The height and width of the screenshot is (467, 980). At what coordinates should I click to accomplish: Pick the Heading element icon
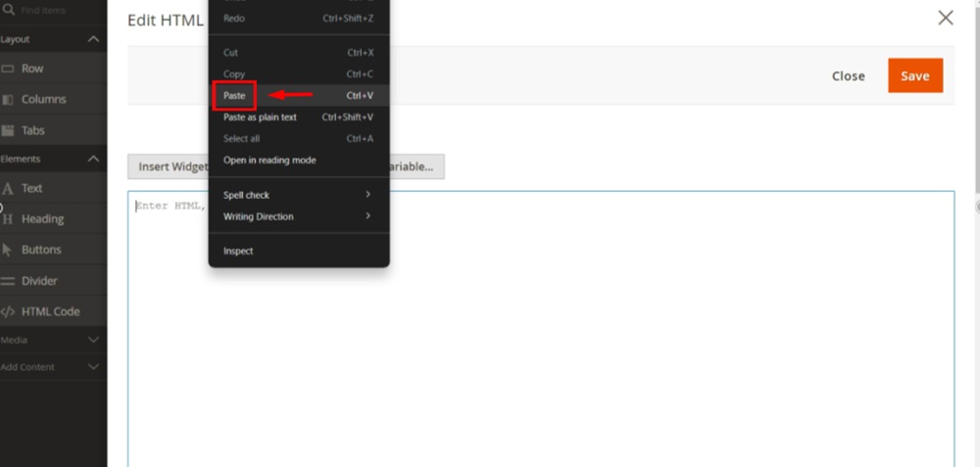[x=8, y=219]
